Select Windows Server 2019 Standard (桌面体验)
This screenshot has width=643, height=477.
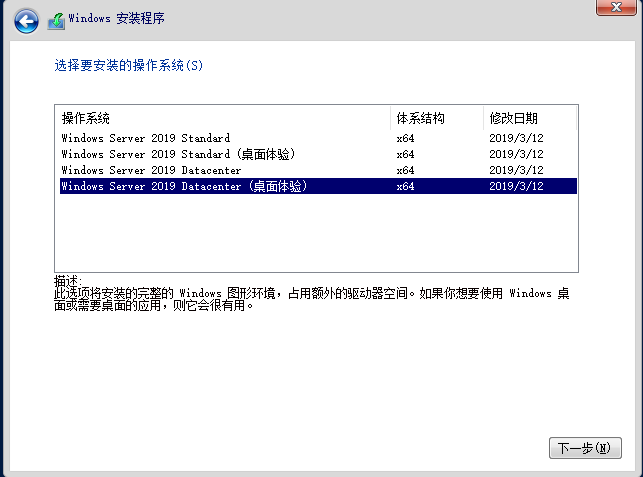(318, 154)
